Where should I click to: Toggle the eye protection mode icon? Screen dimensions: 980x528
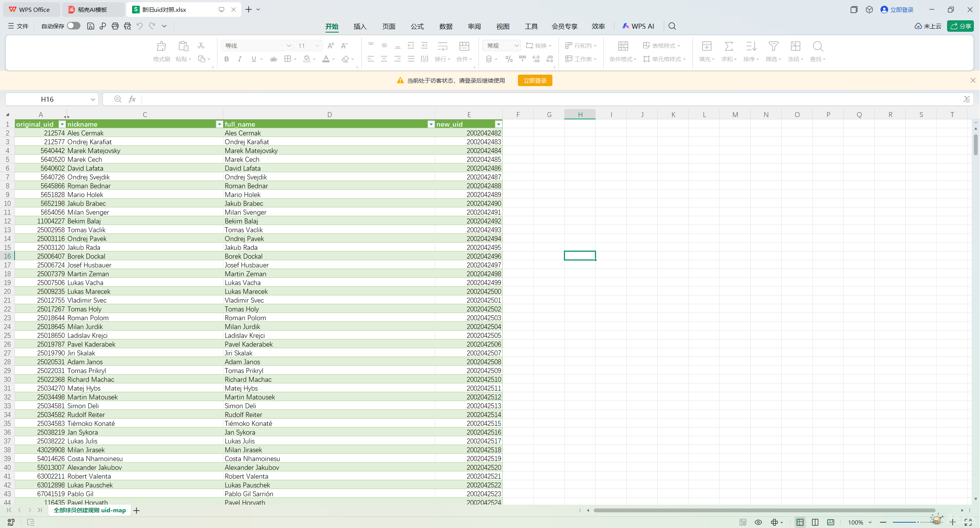(758, 522)
